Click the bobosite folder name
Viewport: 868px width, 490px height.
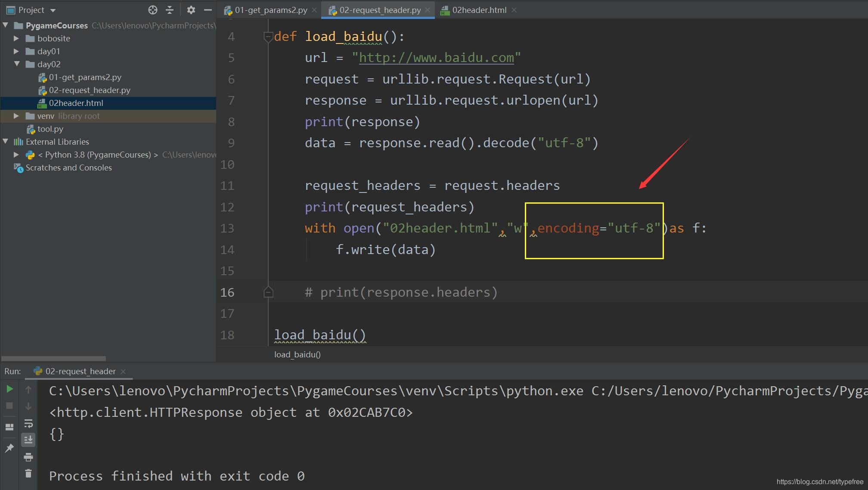pyautogui.click(x=54, y=38)
